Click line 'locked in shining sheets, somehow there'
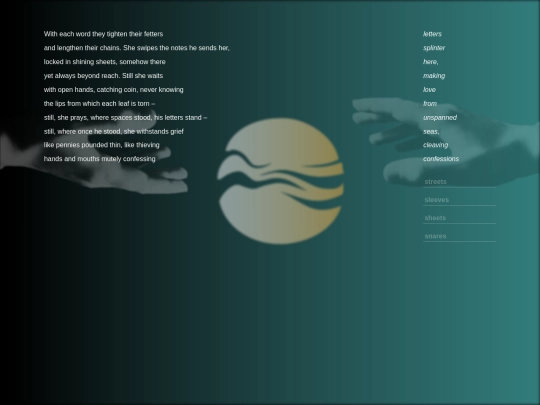Image resolution: width=540 pixels, height=405 pixels. [104, 62]
